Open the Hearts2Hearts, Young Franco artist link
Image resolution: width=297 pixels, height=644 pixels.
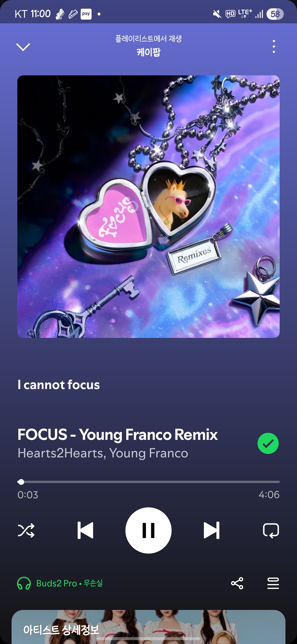pos(103,453)
